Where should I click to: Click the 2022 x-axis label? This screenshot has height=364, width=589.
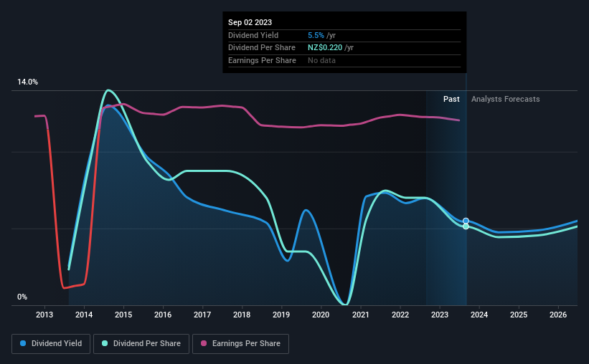pyautogui.click(x=400, y=315)
